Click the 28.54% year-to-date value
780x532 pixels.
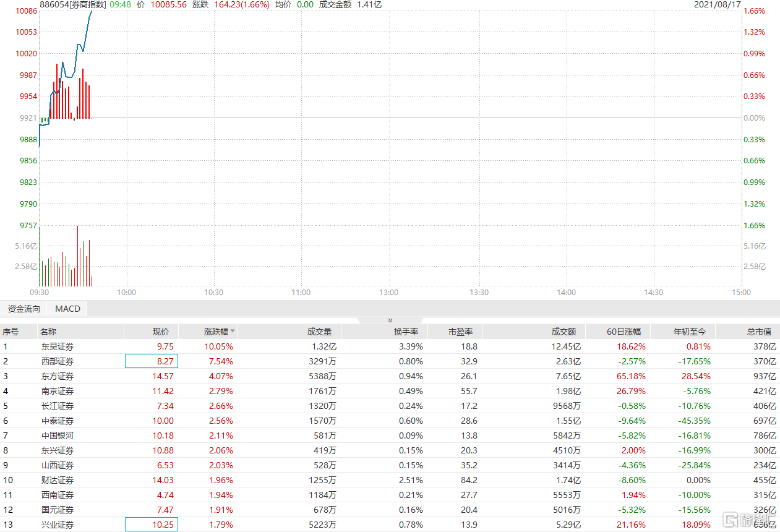pos(696,376)
